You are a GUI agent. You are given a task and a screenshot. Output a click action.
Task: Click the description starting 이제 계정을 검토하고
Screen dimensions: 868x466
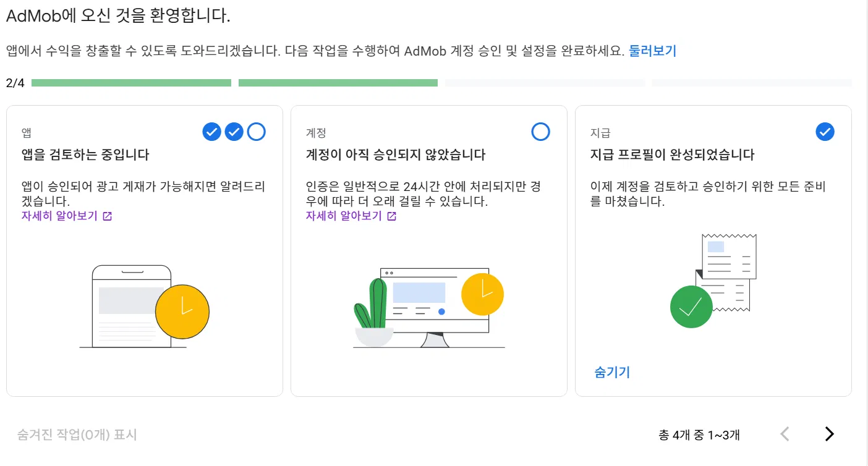click(x=708, y=194)
